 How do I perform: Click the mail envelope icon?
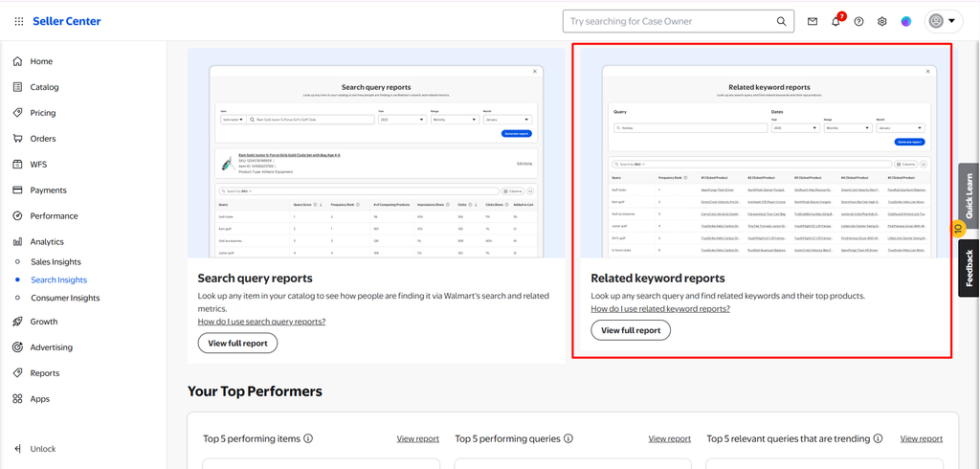pos(812,21)
